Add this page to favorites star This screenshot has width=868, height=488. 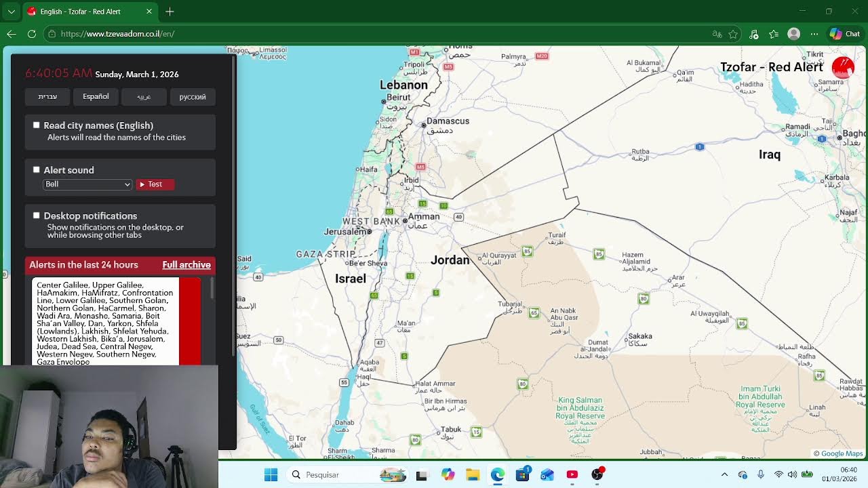coord(733,34)
